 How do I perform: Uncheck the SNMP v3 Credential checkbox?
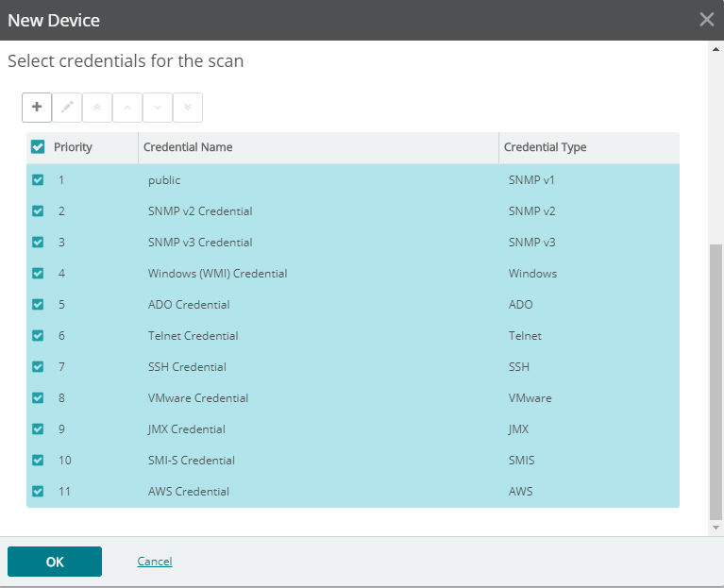point(38,243)
